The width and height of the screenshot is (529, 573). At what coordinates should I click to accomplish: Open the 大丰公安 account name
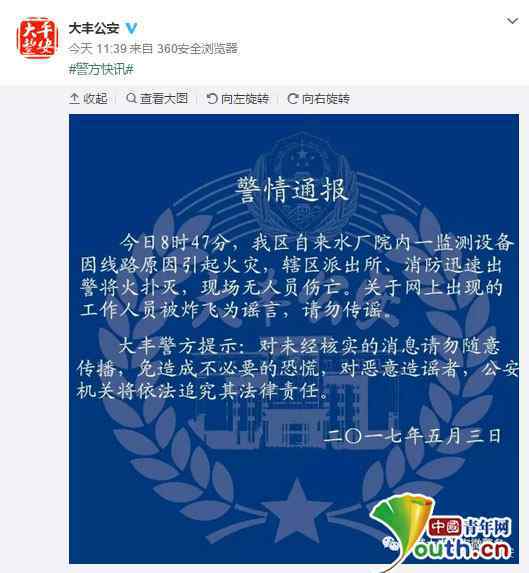coord(94,28)
